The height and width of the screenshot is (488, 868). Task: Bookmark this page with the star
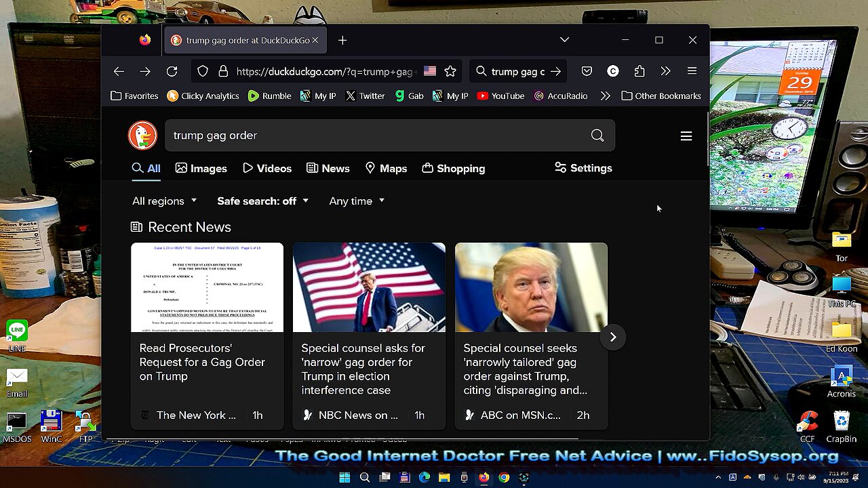point(450,71)
